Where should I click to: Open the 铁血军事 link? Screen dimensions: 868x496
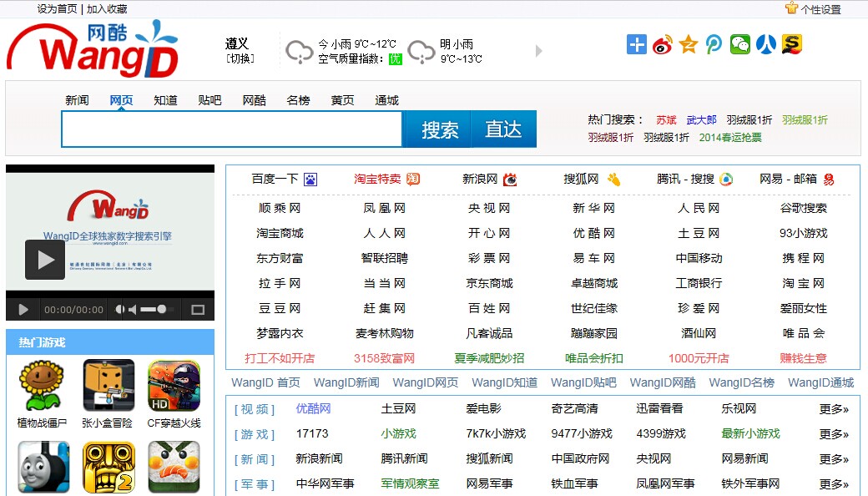coord(574,483)
